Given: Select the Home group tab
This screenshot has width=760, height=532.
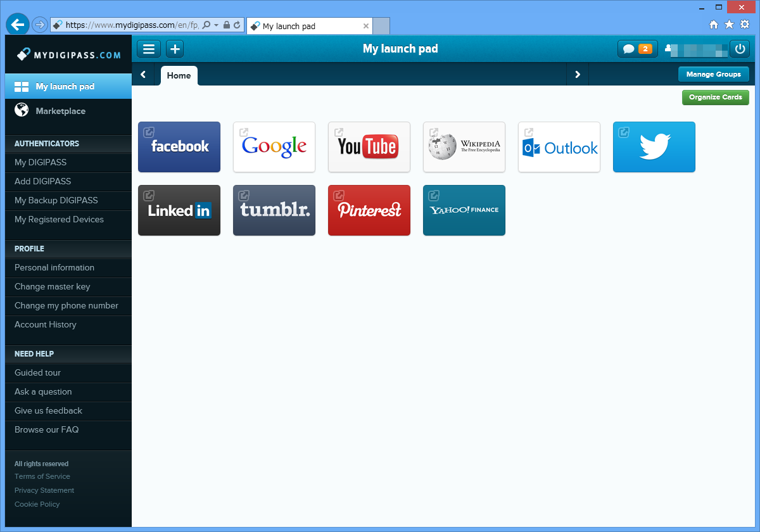Looking at the screenshot, I should pyautogui.click(x=179, y=75).
